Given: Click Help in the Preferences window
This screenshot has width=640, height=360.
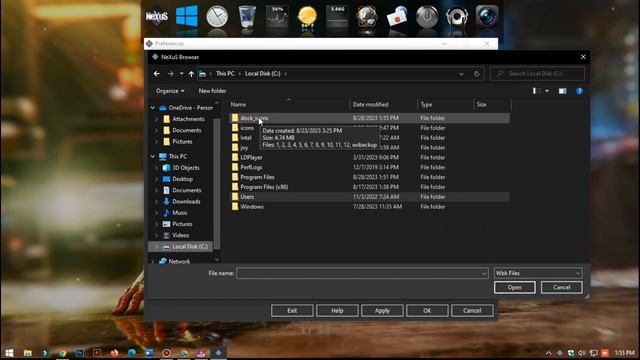Looking at the screenshot, I should pyautogui.click(x=337, y=311).
